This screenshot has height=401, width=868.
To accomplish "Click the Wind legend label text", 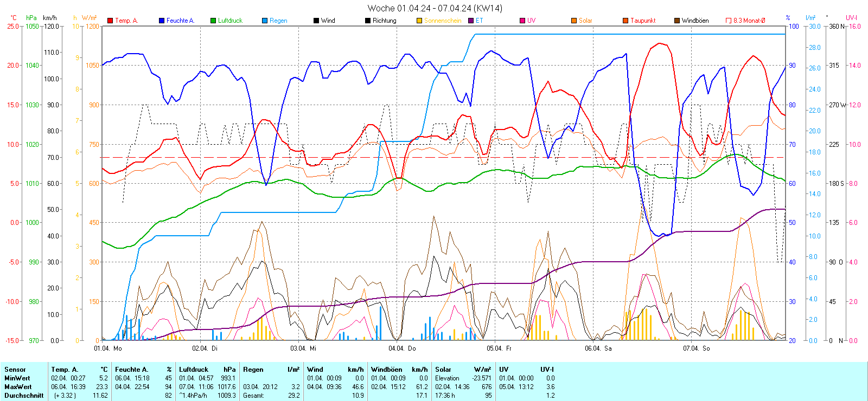I will (x=328, y=21).
